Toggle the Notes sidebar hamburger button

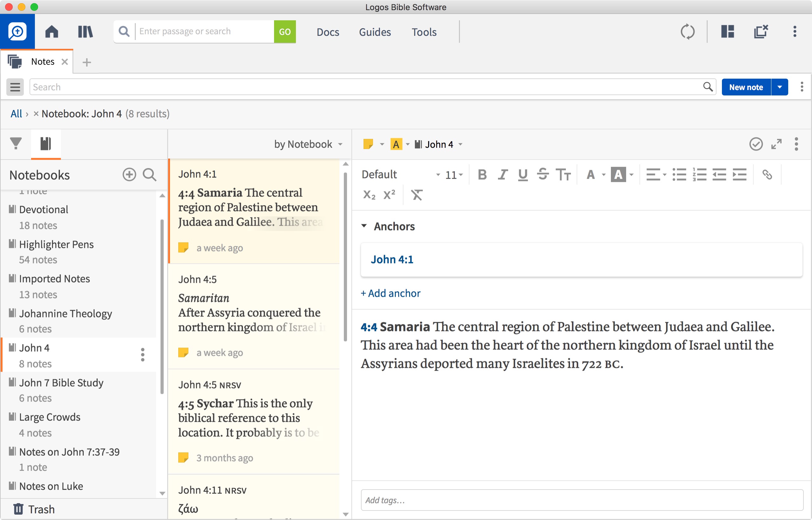(15, 87)
